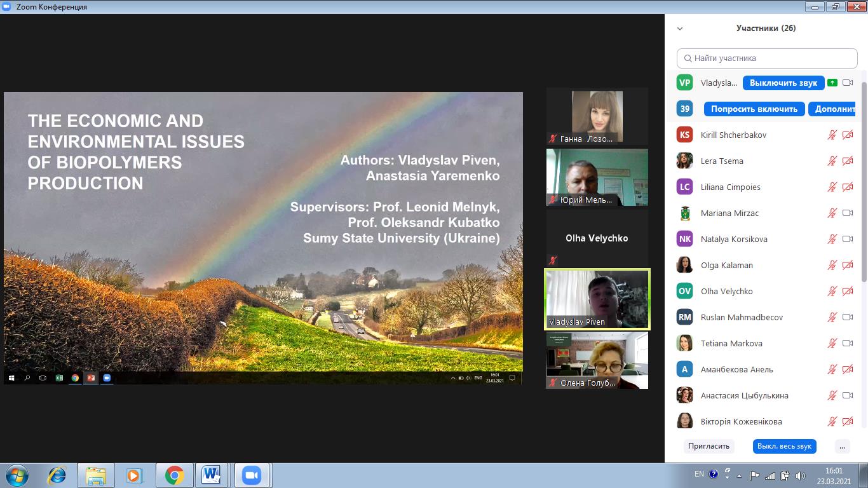Click EN language indicator in tray
Image resolution: width=868 pixels, height=488 pixels.
click(699, 474)
